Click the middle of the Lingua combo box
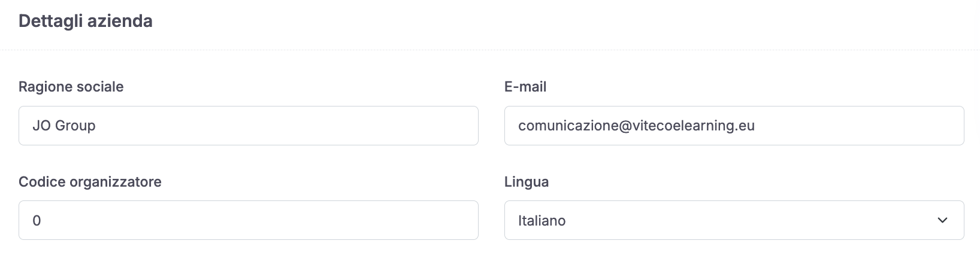Viewport: 980px width, 280px height. [x=734, y=220]
